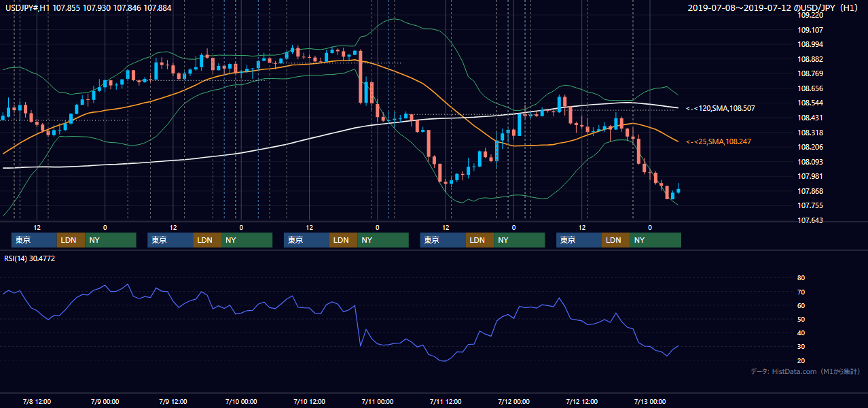The width and height of the screenshot is (868, 408).
Task: Click the earliest 東京 session block
Action: point(34,240)
